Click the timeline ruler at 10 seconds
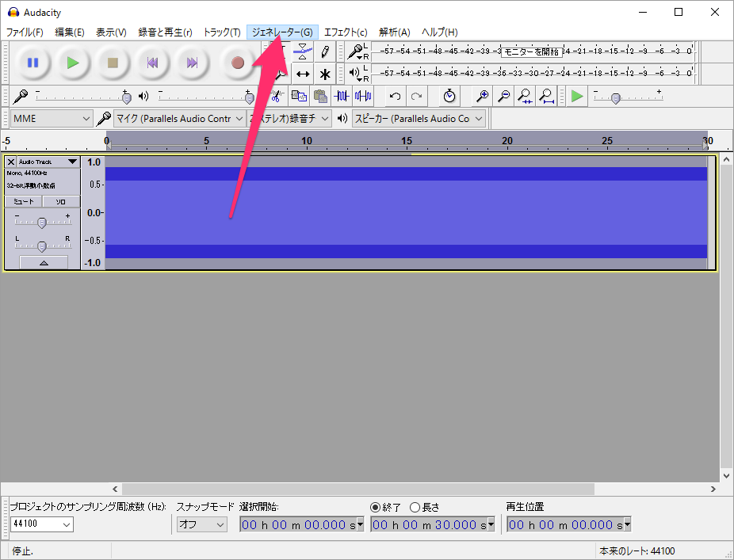This screenshot has height=560, width=734. pyautogui.click(x=307, y=141)
